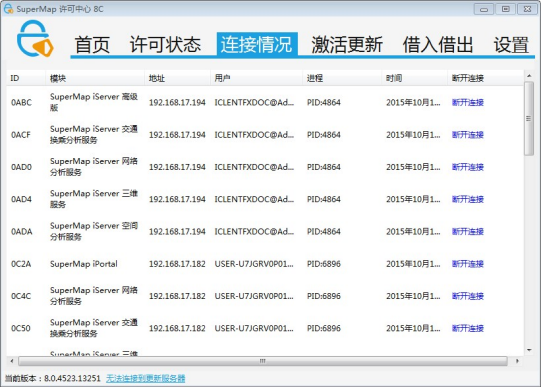This screenshot has height=387, width=541.
Task: Minimize the SuperMap license window
Action: 484,9
